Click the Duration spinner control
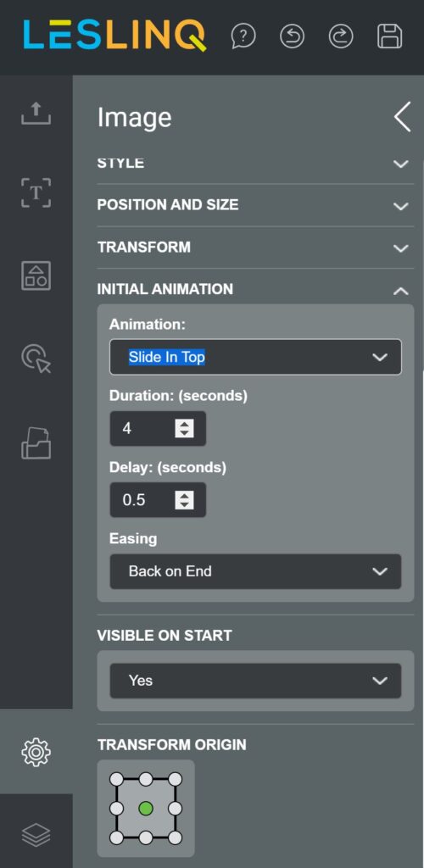Screen dimensions: 424x868 184,428
